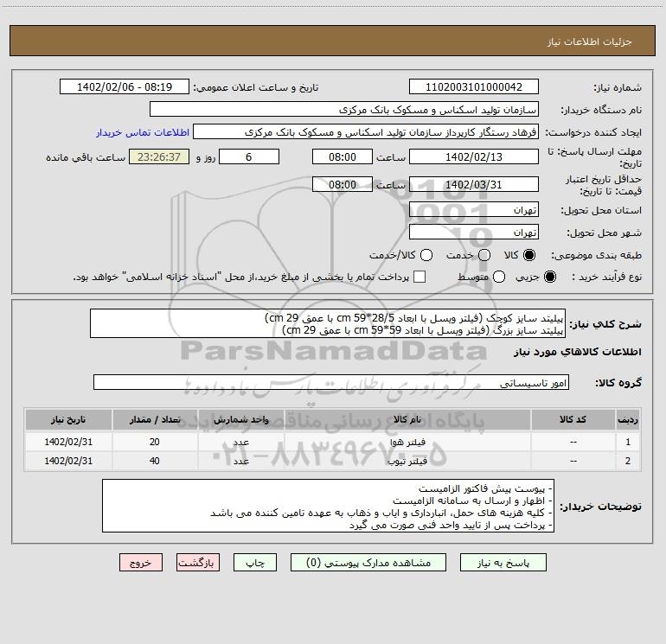666x644 pixels.
Task: Toggle the اسناد خزانه اسلامی payment checkbox
Action: [419, 277]
